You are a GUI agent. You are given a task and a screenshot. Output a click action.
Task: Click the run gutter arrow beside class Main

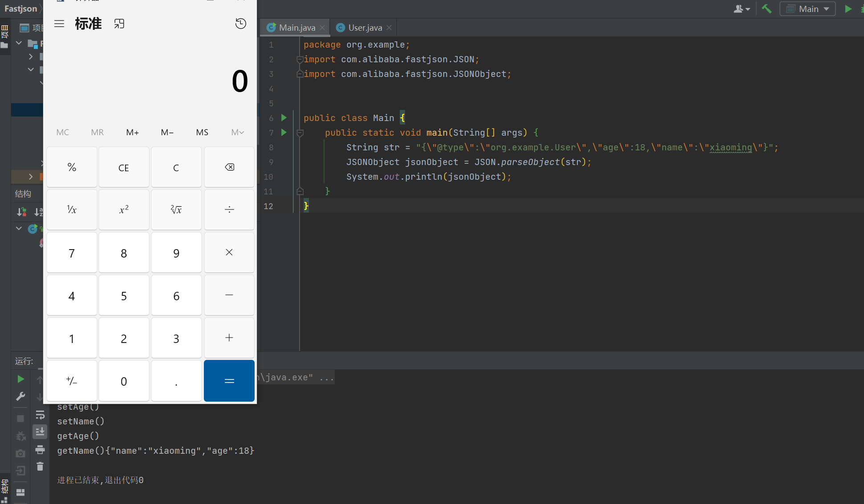click(x=284, y=118)
